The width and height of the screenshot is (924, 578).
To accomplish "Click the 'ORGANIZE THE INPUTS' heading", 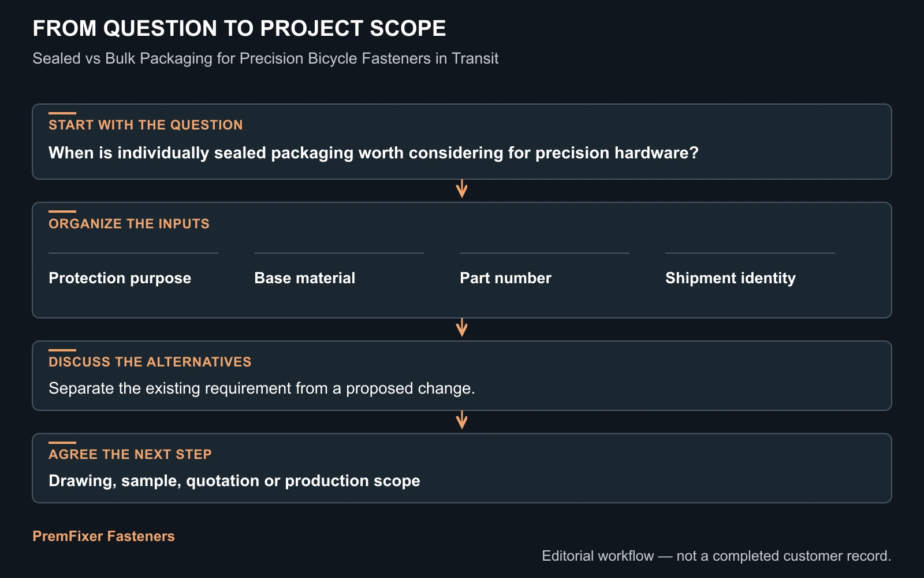I will point(129,224).
